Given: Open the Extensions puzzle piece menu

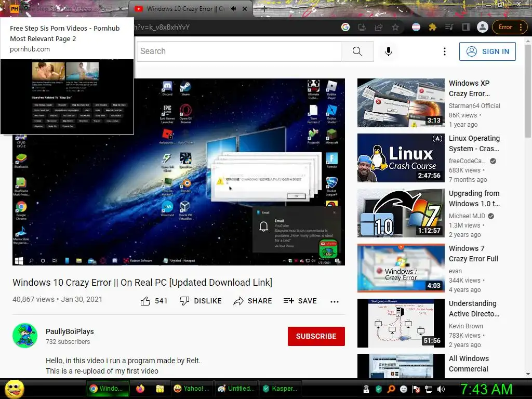Looking at the screenshot, I should coord(433,27).
